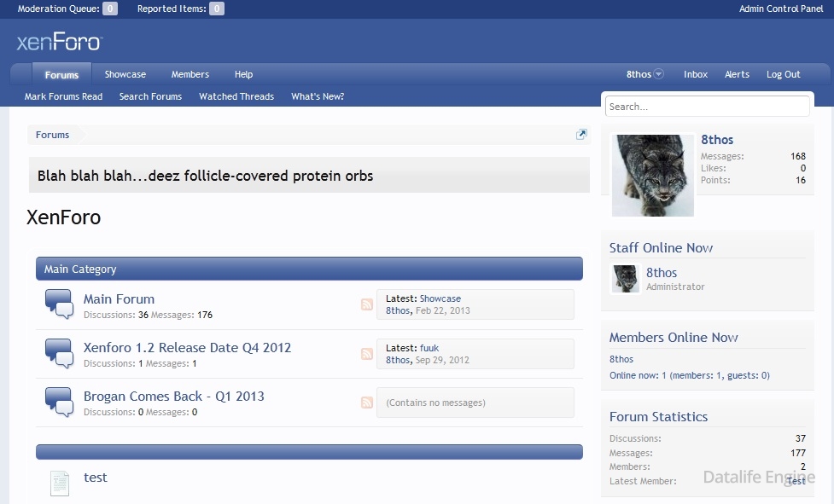Open the Inbox
Screen dimensions: 834x504
[696, 74]
